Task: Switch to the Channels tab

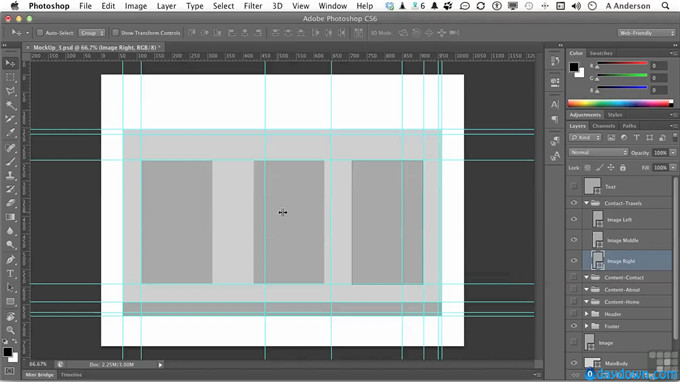Action: point(603,126)
